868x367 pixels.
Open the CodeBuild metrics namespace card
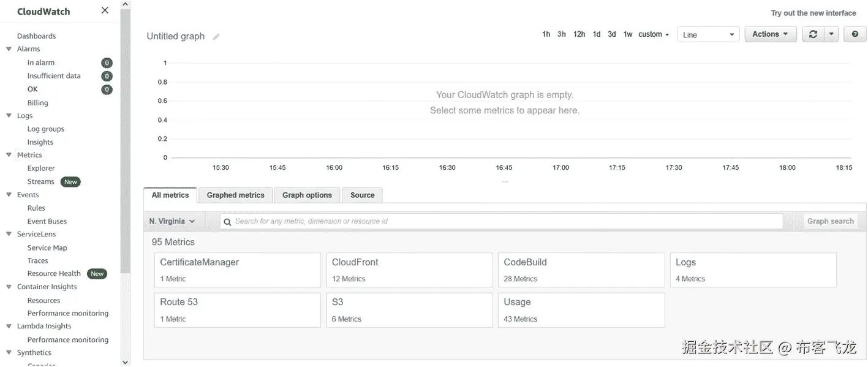click(x=581, y=270)
